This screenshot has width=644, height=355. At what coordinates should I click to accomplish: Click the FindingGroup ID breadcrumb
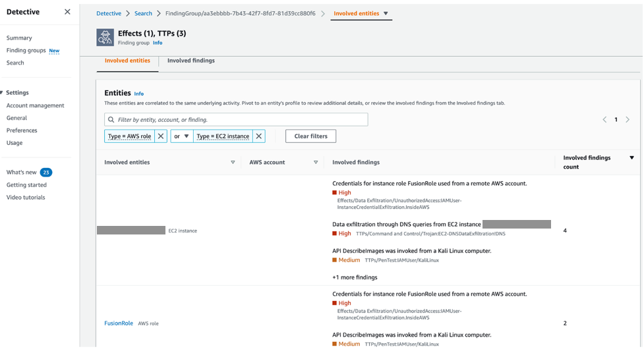tap(241, 14)
